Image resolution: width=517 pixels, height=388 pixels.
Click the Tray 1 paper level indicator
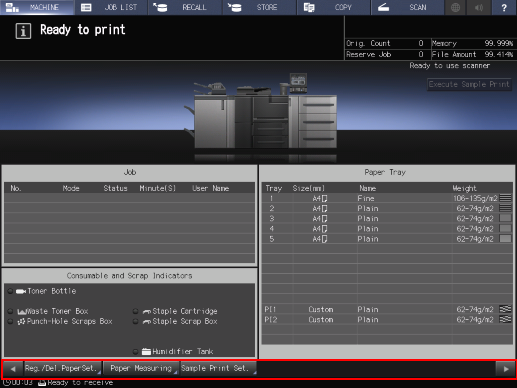[x=505, y=198]
